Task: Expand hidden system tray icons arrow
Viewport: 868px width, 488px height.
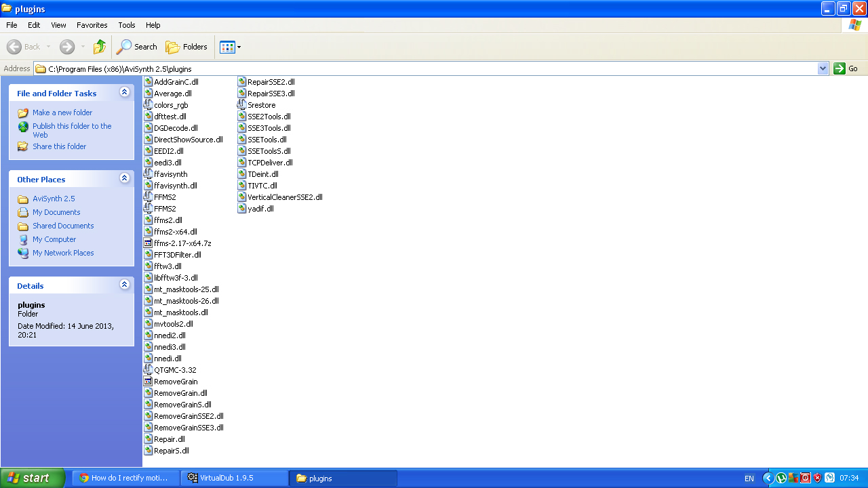Action: [x=768, y=478]
